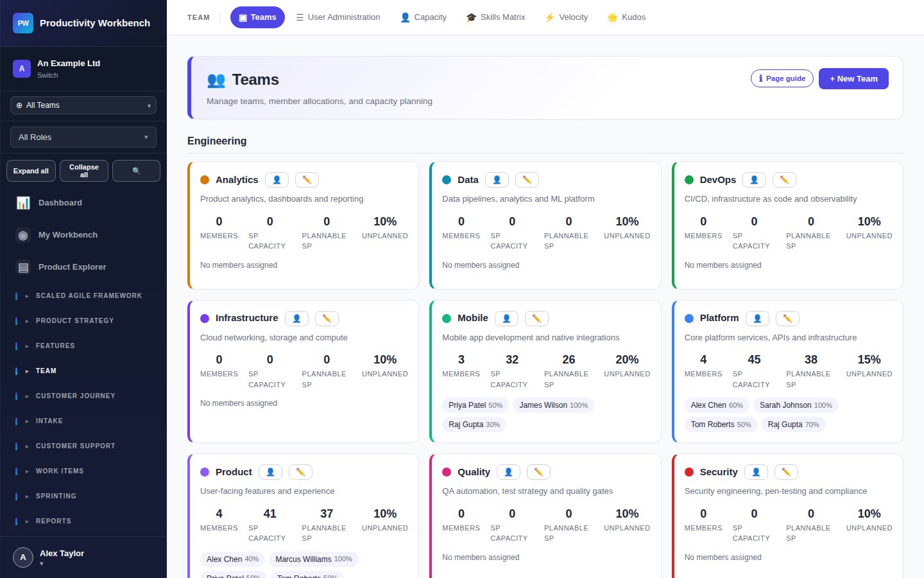Create a team with New Team button
Screen dimensions: 924x578
coord(853,79)
